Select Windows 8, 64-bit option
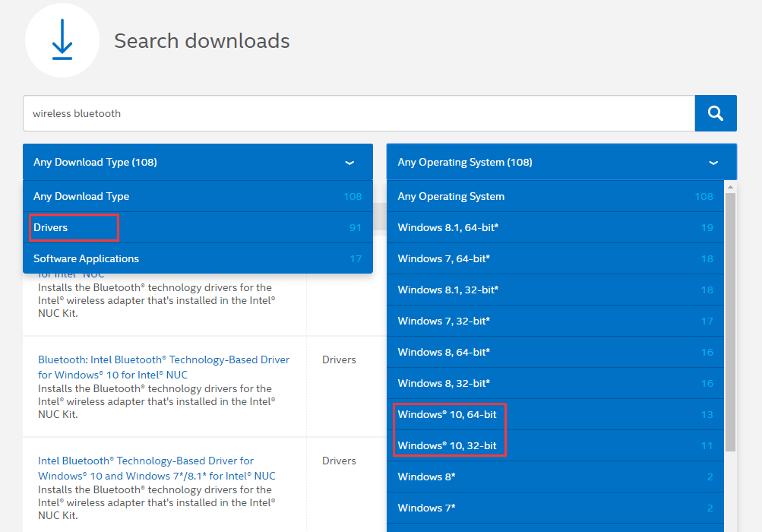 click(444, 352)
